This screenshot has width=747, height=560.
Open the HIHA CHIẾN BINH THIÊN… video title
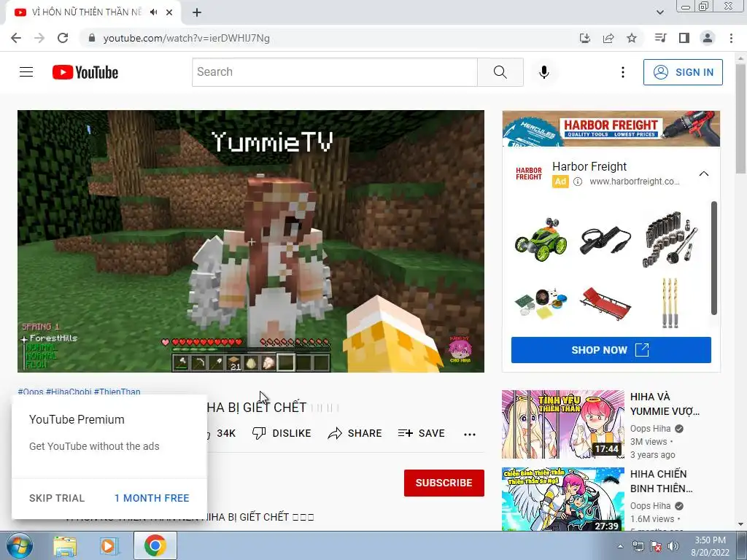[x=661, y=481]
